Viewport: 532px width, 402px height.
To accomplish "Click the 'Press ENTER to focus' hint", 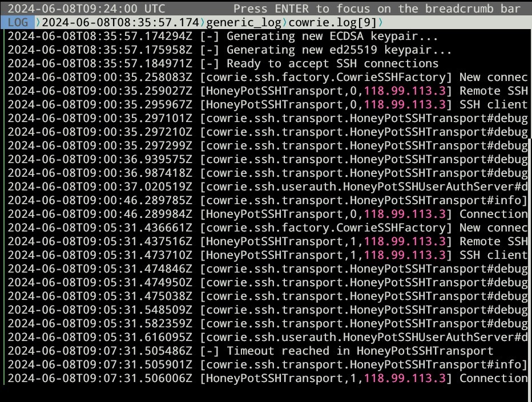I will 377,9.
